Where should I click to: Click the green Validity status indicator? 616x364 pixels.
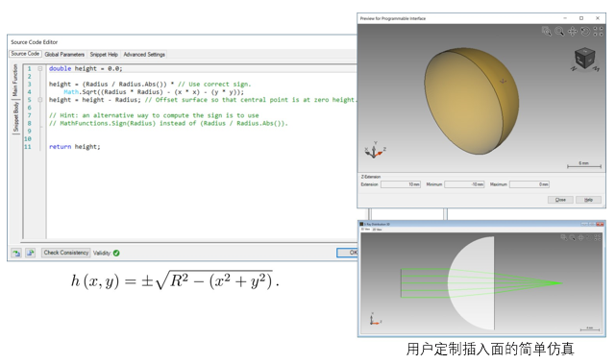pyautogui.click(x=116, y=253)
